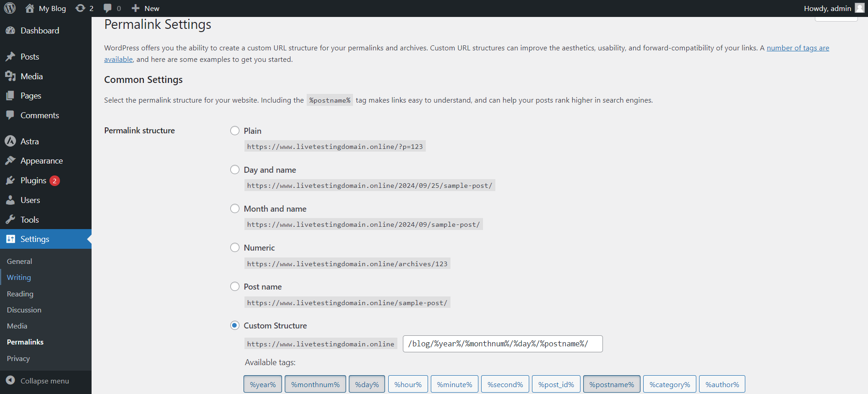Open the updates icon showing 2
This screenshot has height=394, width=868.
(x=80, y=8)
